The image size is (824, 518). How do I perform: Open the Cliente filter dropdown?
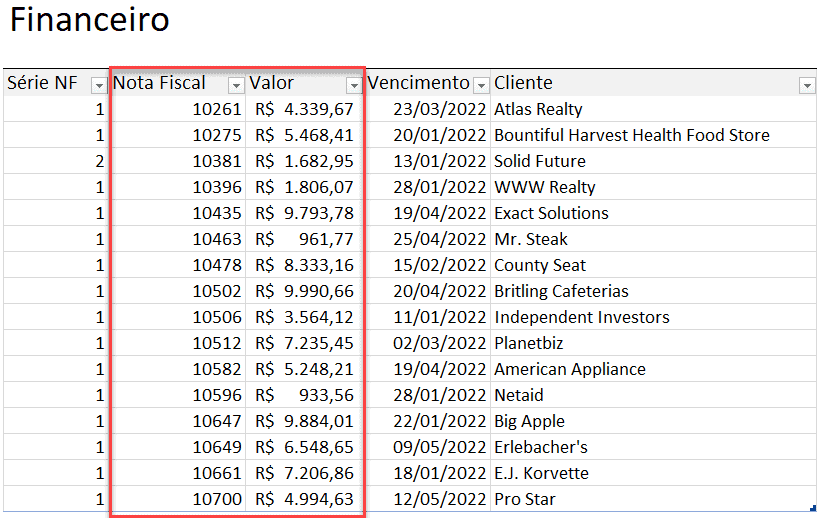pos(807,85)
